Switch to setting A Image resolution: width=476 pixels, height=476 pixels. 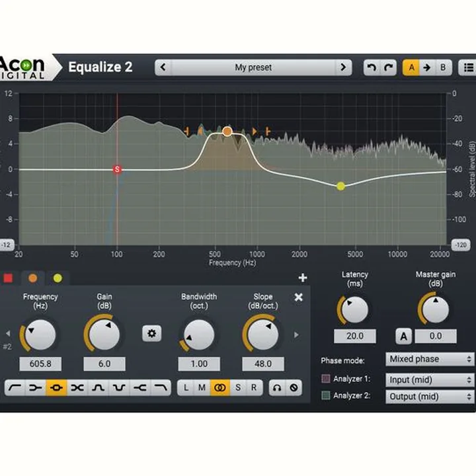[411, 67]
